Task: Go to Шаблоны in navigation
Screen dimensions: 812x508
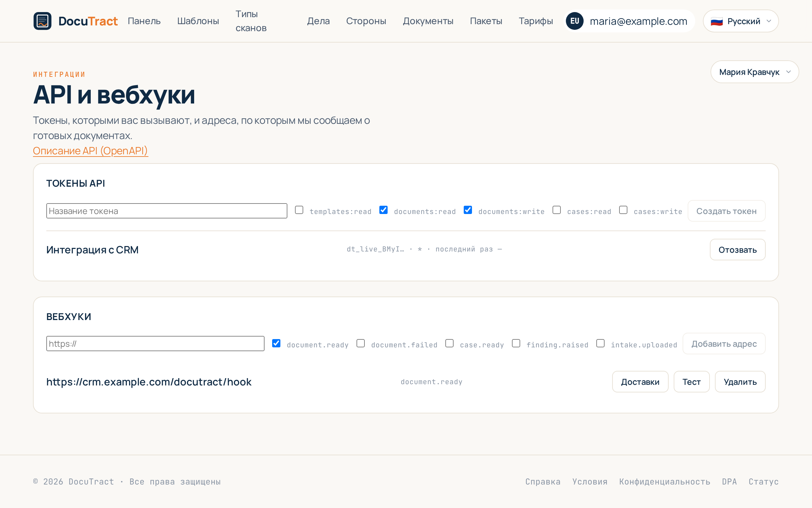Action: pyautogui.click(x=198, y=21)
